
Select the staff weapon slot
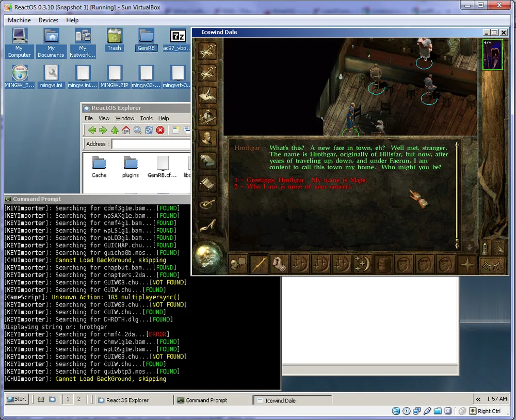[x=259, y=264]
